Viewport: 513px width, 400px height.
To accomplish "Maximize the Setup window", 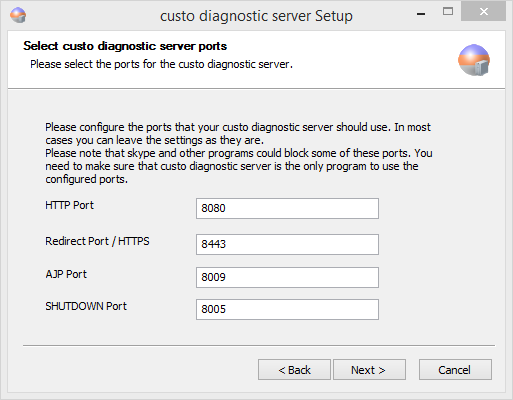I will (448, 12).
